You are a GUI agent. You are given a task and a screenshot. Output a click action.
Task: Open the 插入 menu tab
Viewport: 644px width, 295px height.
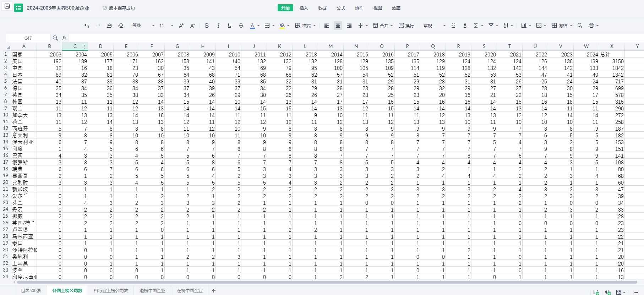[304, 8]
